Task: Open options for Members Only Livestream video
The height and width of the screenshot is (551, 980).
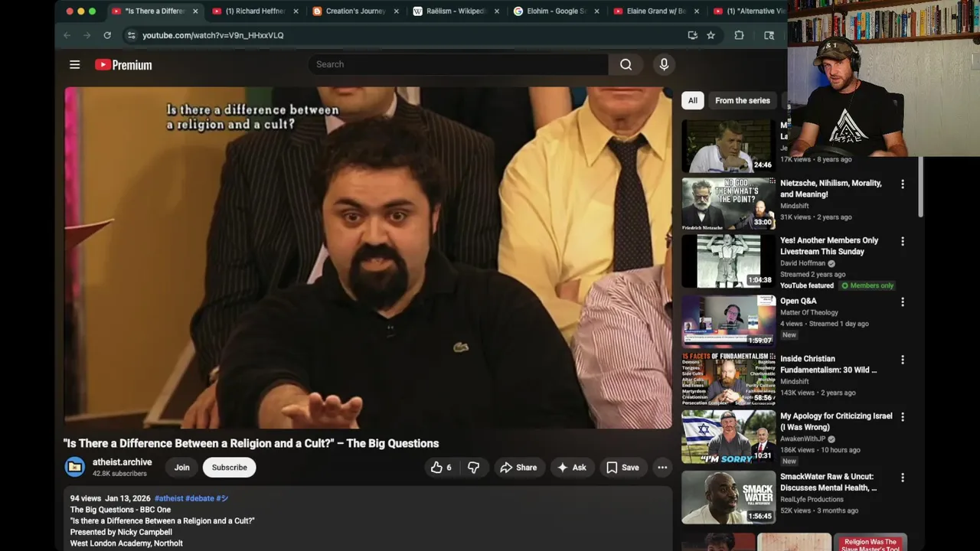Action: (x=902, y=241)
